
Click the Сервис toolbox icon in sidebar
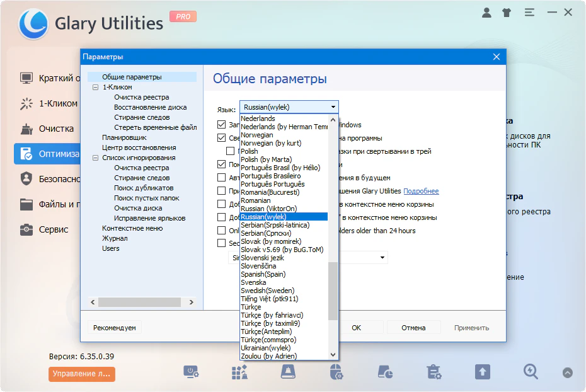pos(26,229)
